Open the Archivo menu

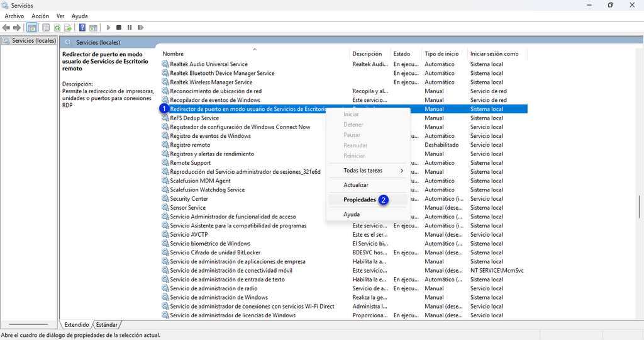(14, 16)
